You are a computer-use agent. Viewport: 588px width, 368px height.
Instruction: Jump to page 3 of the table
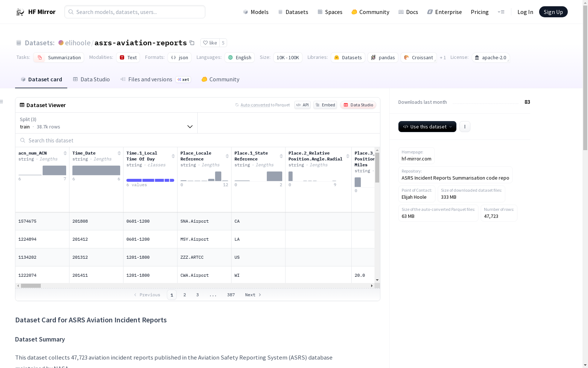click(x=197, y=295)
